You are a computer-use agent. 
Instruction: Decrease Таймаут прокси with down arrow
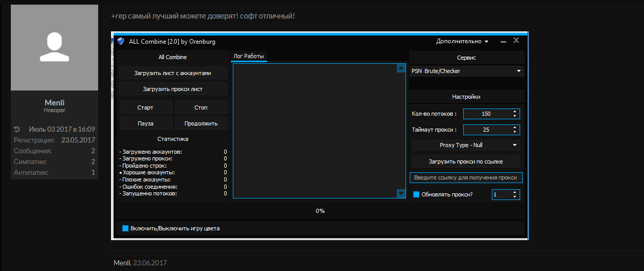pos(515,132)
